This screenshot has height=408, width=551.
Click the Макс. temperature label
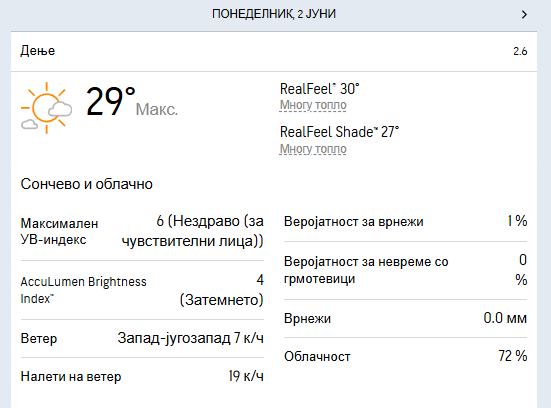pos(157,109)
